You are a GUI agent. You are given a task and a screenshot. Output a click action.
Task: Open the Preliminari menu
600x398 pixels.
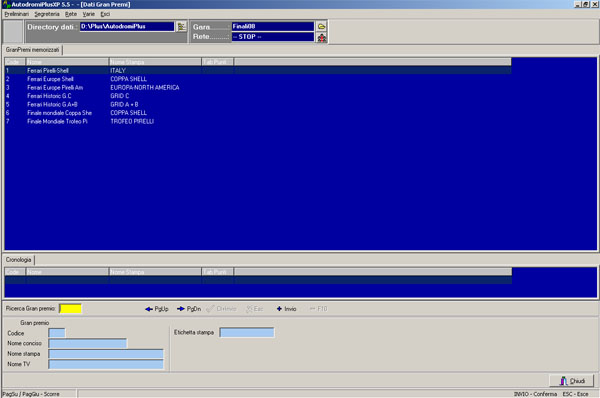pos(16,14)
